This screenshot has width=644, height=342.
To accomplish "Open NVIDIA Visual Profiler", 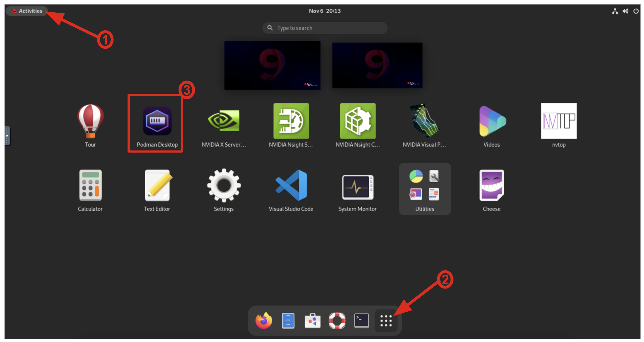I will [x=424, y=121].
